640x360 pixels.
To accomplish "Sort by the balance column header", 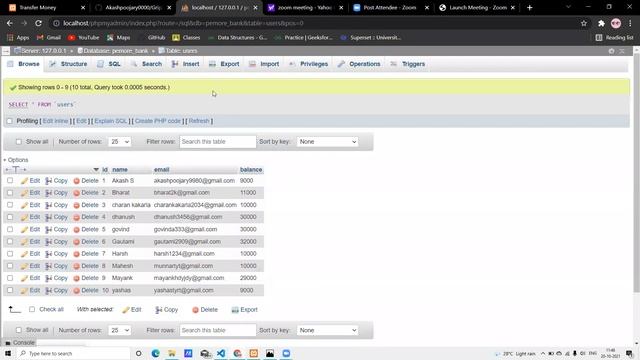I will point(251,170).
